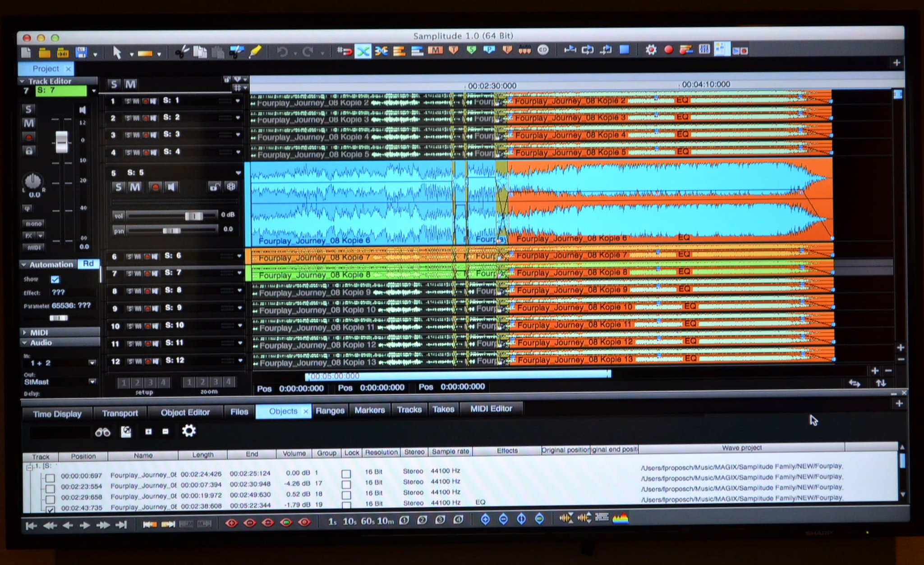924x565 pixels.
Task: Jump to project start transport icon
Action: (x=31, y=526)
